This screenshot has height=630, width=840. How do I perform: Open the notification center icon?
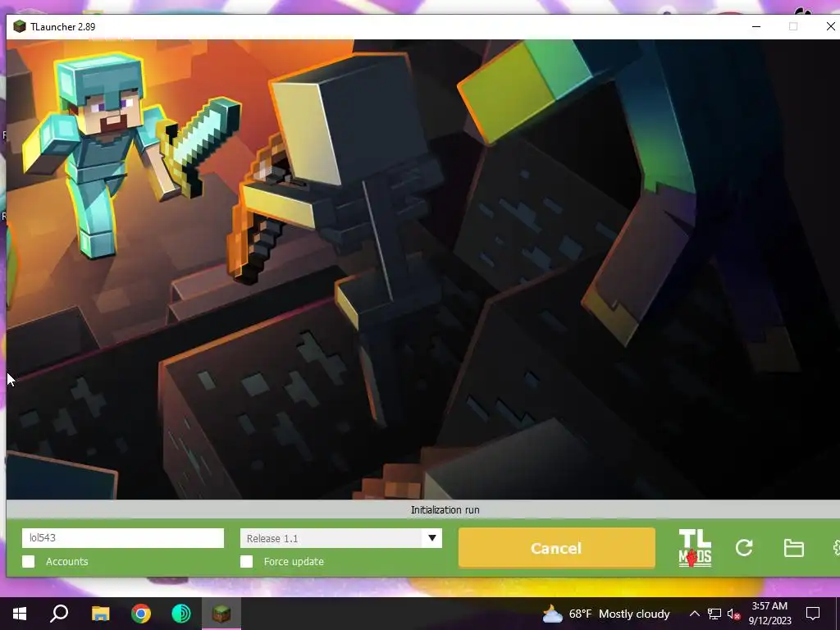813,614
